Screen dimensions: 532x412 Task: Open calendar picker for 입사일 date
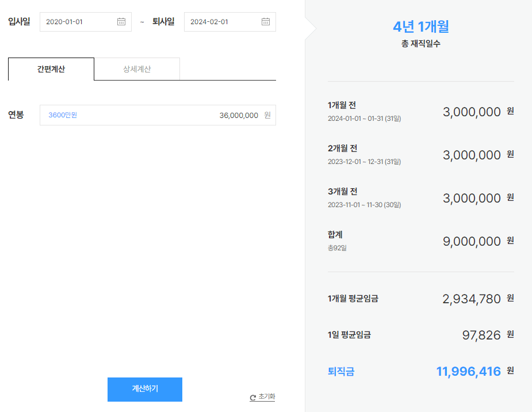pyautogui.click(x=121, y=22)
